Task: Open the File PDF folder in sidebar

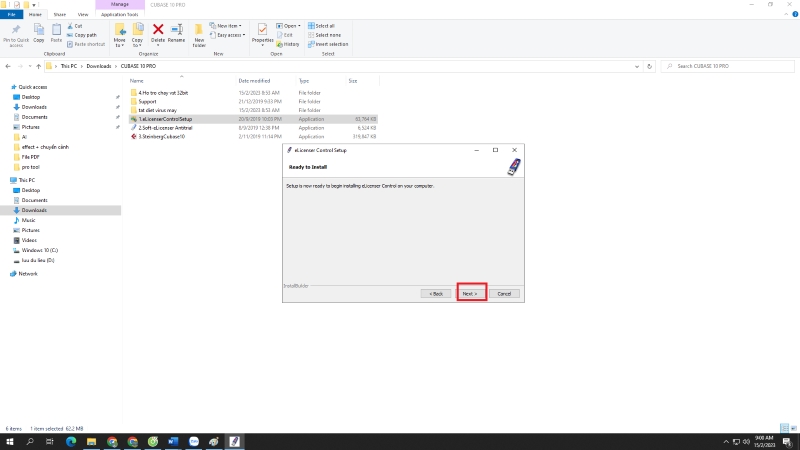Action: (x=30, y=157)
